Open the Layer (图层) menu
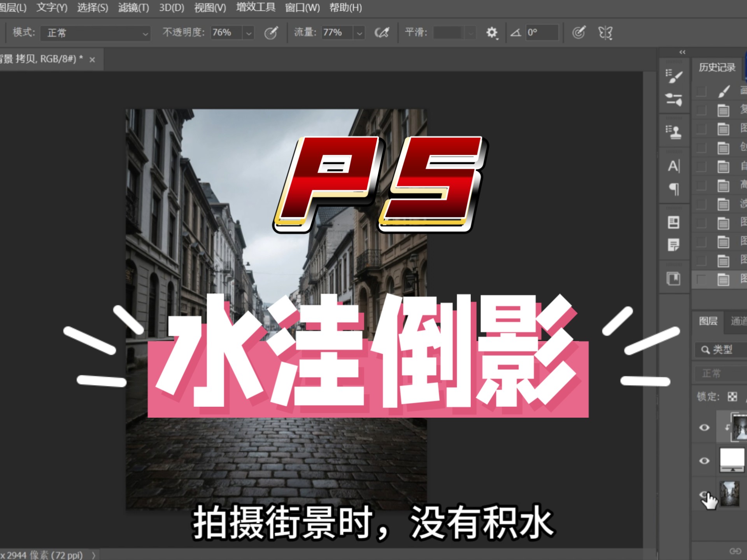Image resolution: width=747 pixels, height=560 pixels. tap(13, 8)
